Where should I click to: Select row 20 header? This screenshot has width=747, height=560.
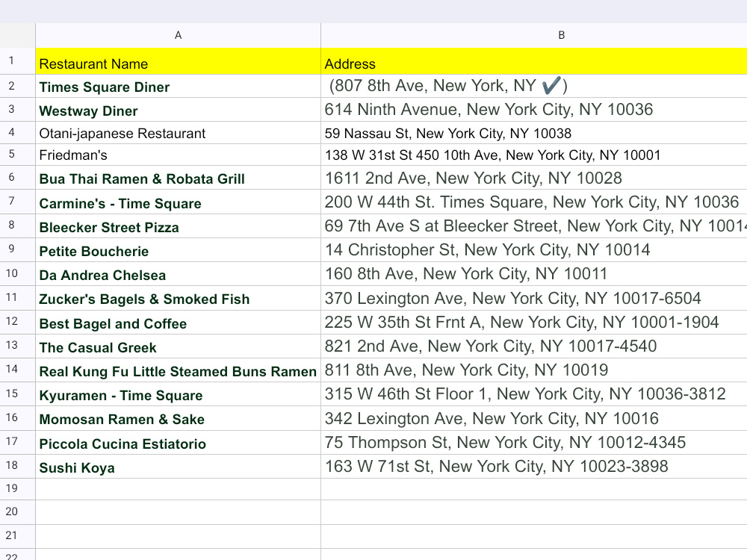18,512
